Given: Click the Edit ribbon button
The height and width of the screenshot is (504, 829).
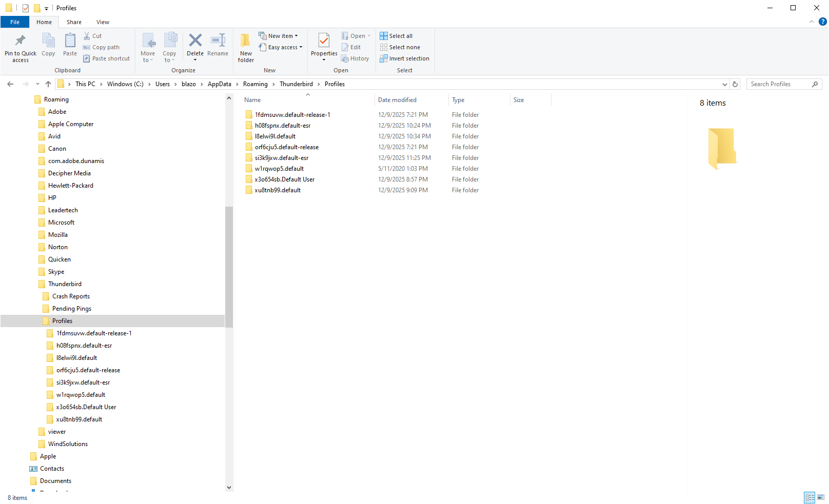Looking at the screenshot, I should (351, 47).
